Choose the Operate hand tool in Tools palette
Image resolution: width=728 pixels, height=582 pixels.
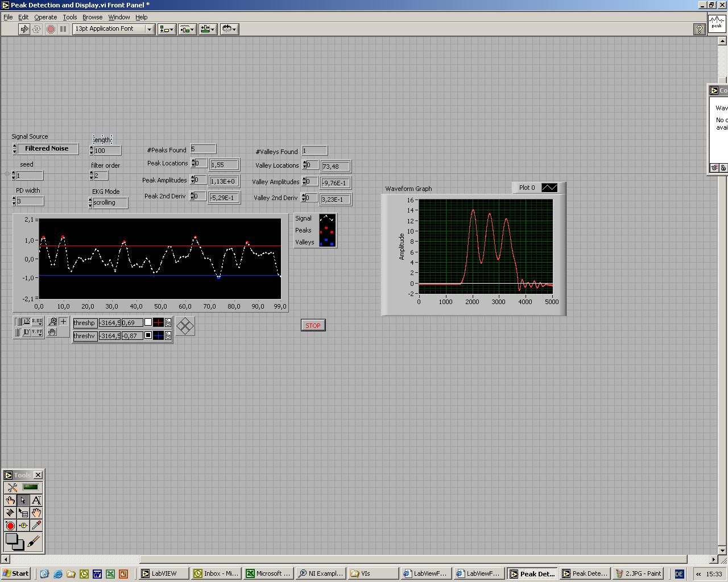[10, 500]
